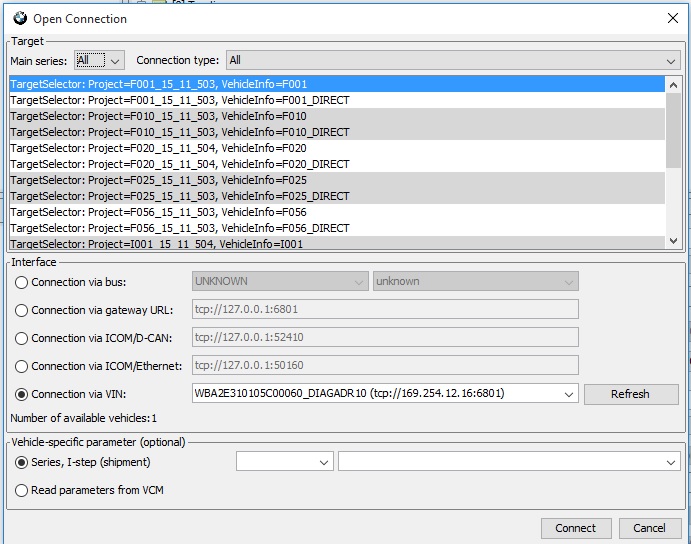The image size is (691, 544).
Task: Select the Series, I-step (shipment) radio button
Action: pyautogui.click(x=22, y=462)
